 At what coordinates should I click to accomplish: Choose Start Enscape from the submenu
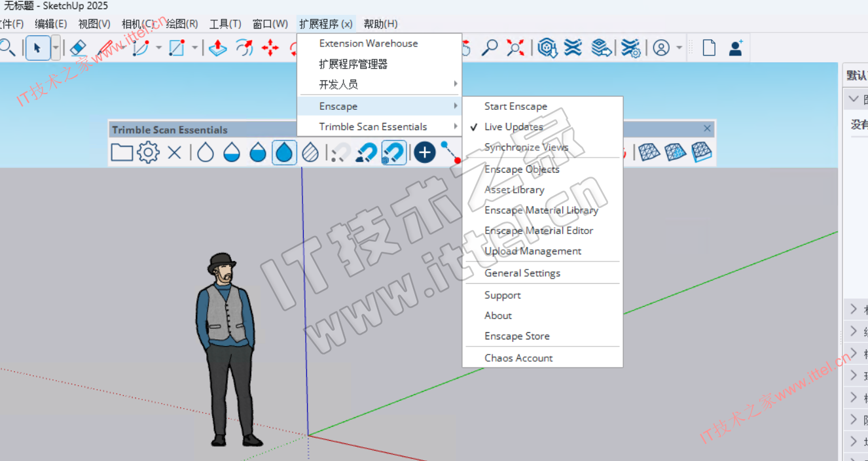[x=515, y=107]
